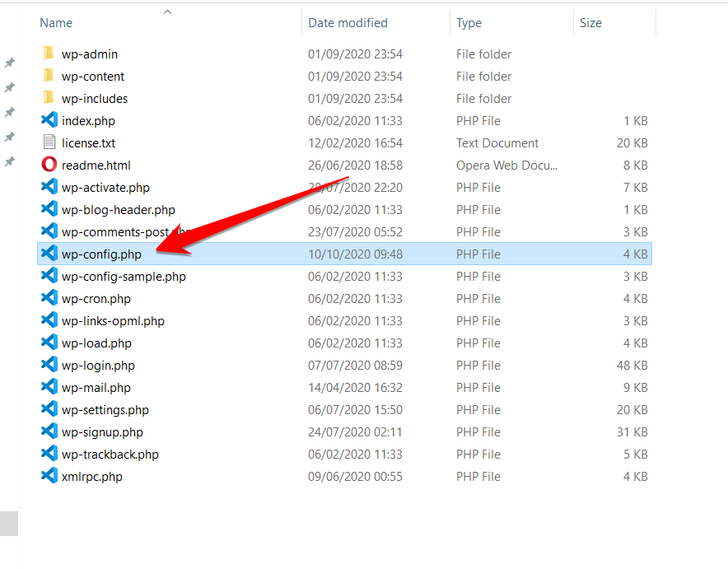Select the wp-admin folder name

pos(90,54)
